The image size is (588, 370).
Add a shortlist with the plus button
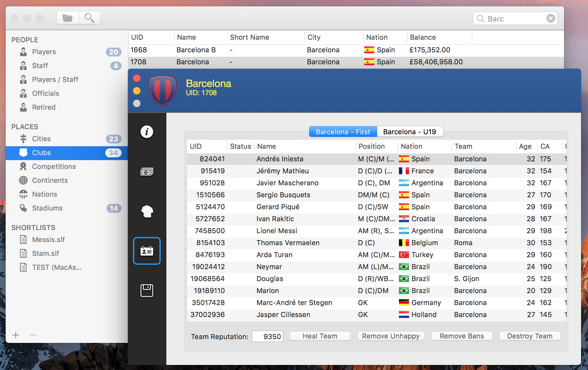pyautogui.click(x=16, y=335)
